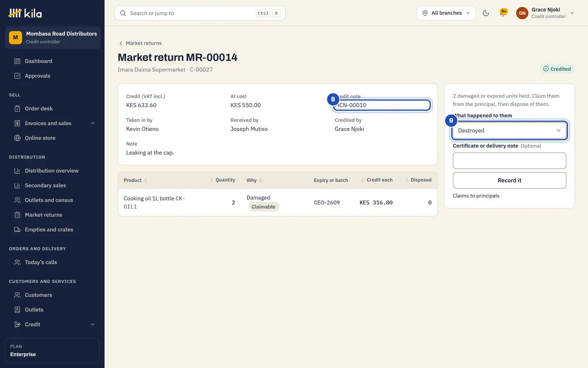Click the Outlets and census people icon
The width and height of the screenshot is (588, 368).
pos(17,200)
